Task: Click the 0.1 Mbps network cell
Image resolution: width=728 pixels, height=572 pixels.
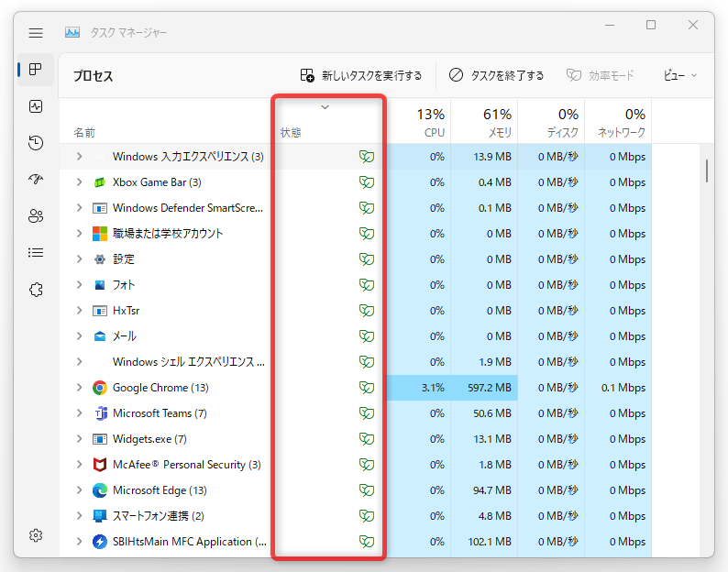Action: pos(618,388)
